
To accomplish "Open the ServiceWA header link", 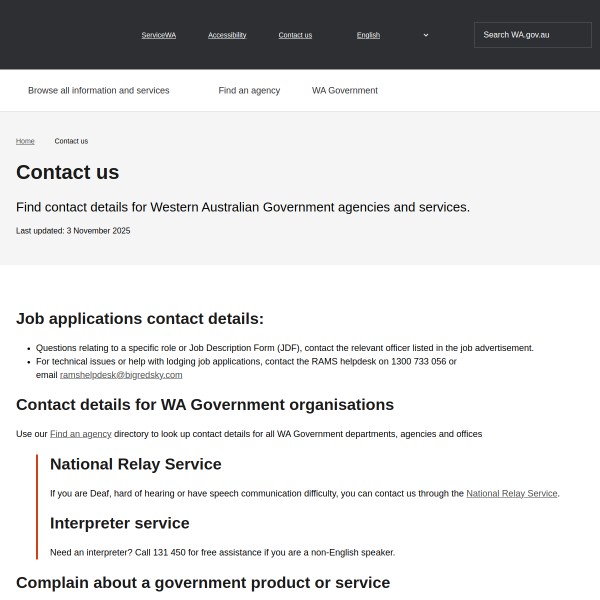I will (158, 35).
